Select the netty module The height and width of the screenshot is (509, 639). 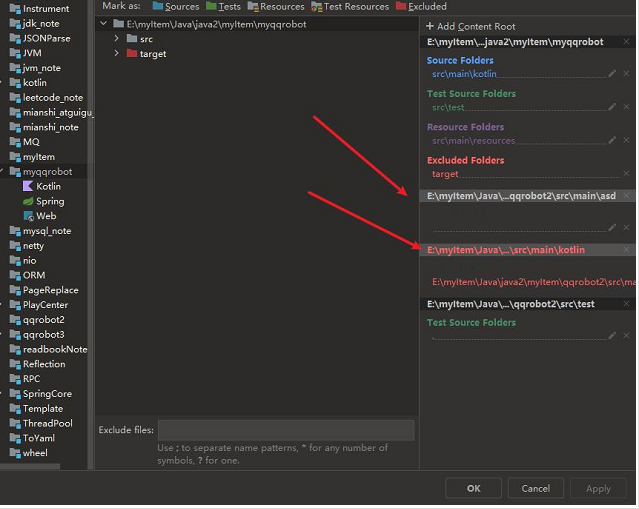pyautogui.click(x=26, y=245)
